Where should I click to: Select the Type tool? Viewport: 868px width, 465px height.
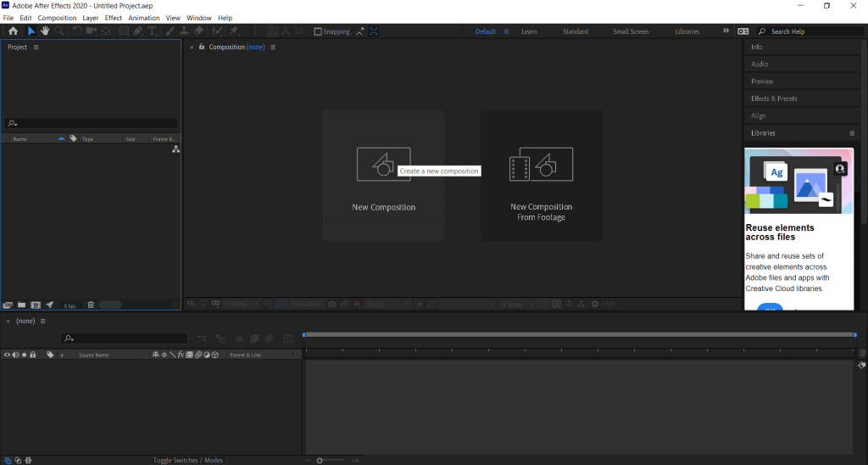click(x=152, y=31)
